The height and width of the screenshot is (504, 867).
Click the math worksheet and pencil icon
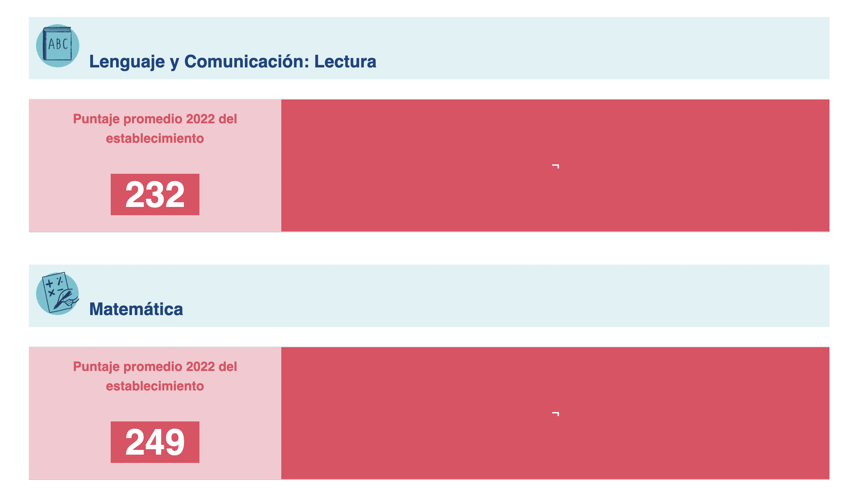click(57, 293)
